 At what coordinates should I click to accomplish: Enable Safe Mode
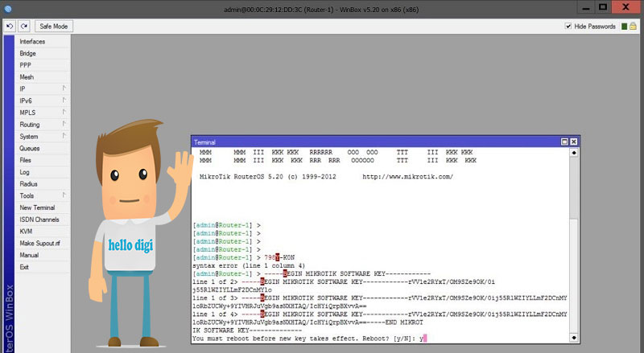point(53,27)
